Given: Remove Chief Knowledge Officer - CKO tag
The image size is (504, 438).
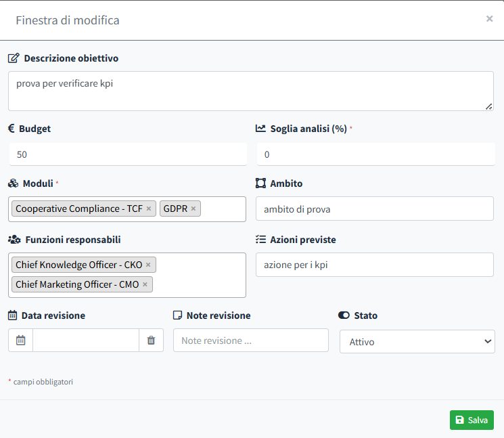Looking at the screenshot, I should (148, 265).
